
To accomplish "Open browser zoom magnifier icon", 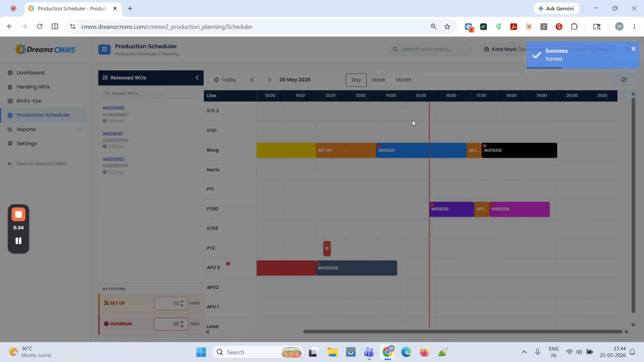I will coord(434,27).
